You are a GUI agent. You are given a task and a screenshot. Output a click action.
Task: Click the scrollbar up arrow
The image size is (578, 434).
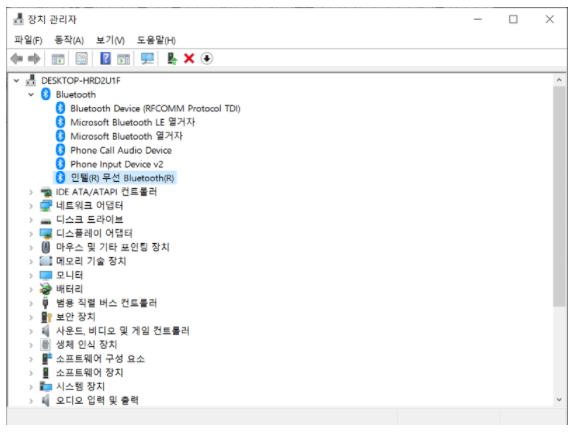point(559,80)
